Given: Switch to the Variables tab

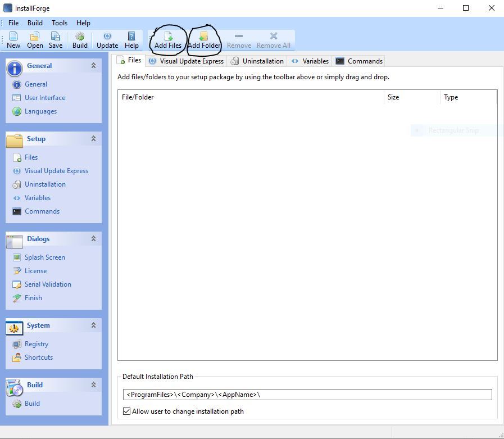Looking at the screenshot, I should pyautogui.click(x=310, y=61).
